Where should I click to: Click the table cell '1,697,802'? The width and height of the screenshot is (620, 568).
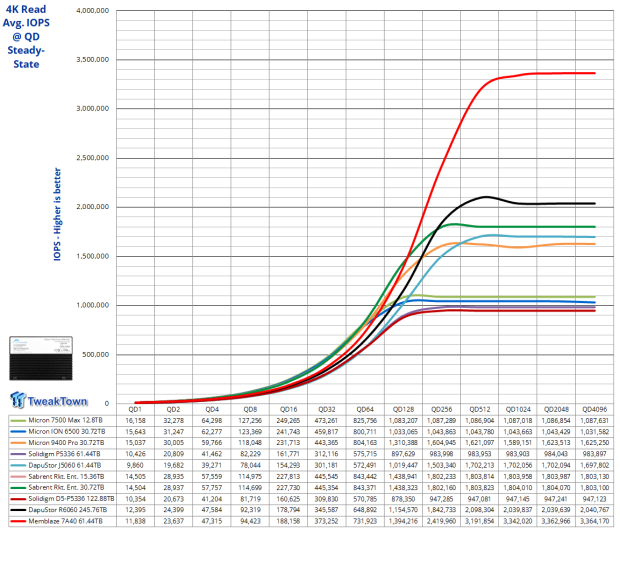[x=594, y=465]
